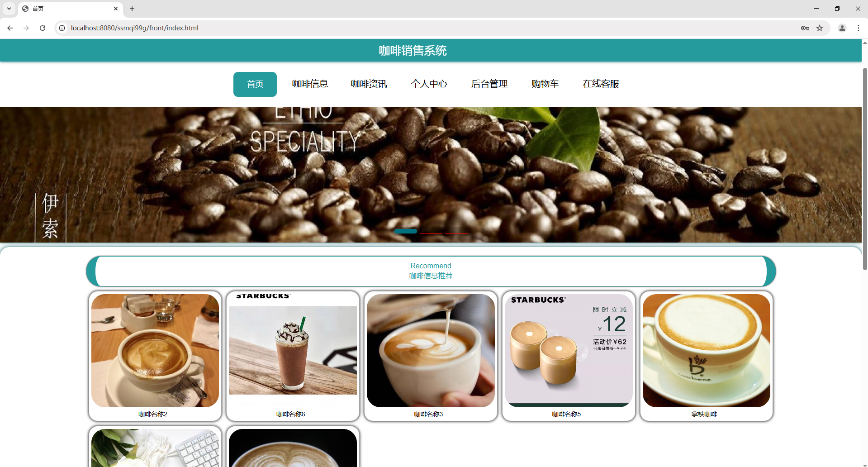The image size is (868, 467).
Task: Show the previous carousel banner slide
Action: [x=14, y=152]
